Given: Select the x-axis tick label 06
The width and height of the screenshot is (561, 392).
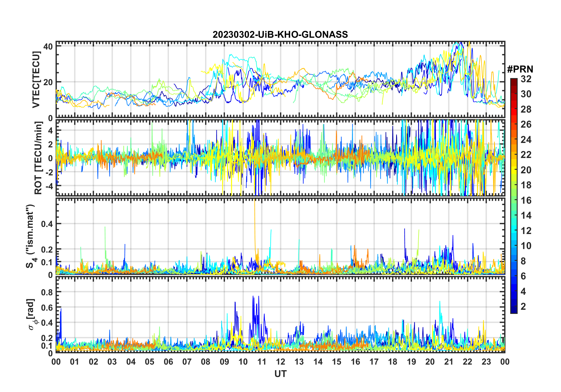Looking at the screenshot, I should coord(168,362).
